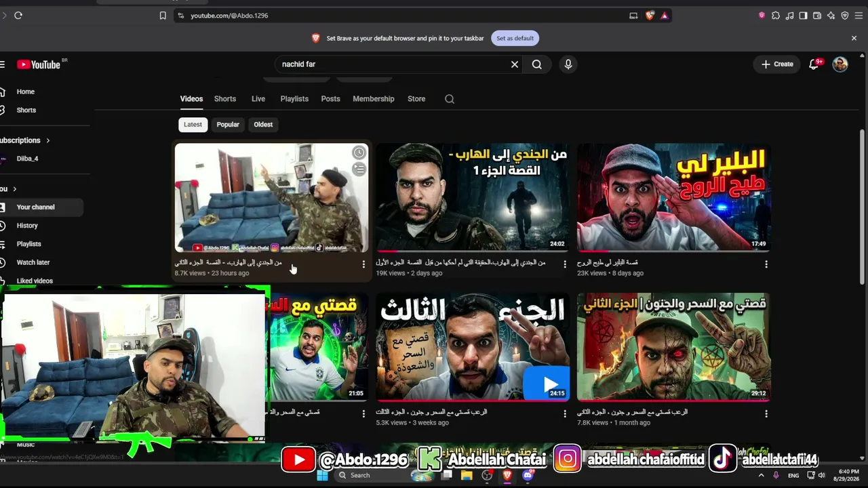Open the Extensions puzzle-piece icon
The height and width of the screenshot is (488, 868).
[776, 16]
